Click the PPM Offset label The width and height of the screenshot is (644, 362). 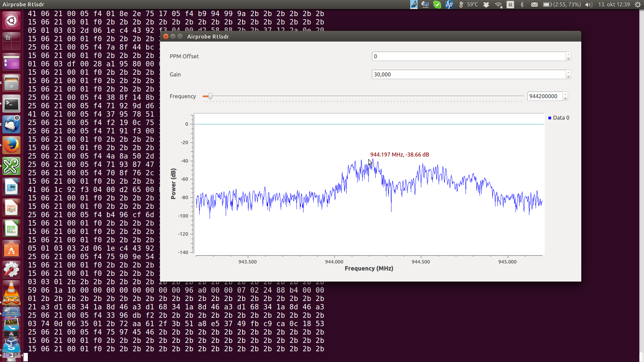184,56
